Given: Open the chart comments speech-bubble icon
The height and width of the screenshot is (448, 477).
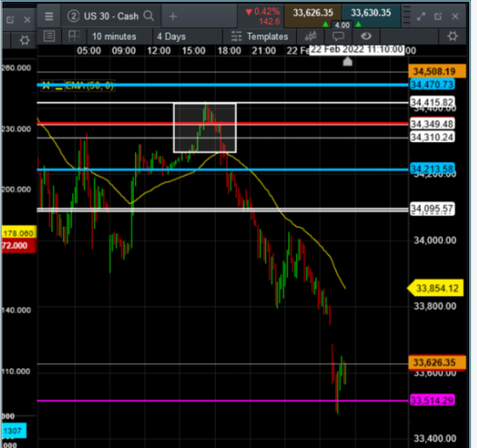Looking at the screenshot, I should (338, 37).
